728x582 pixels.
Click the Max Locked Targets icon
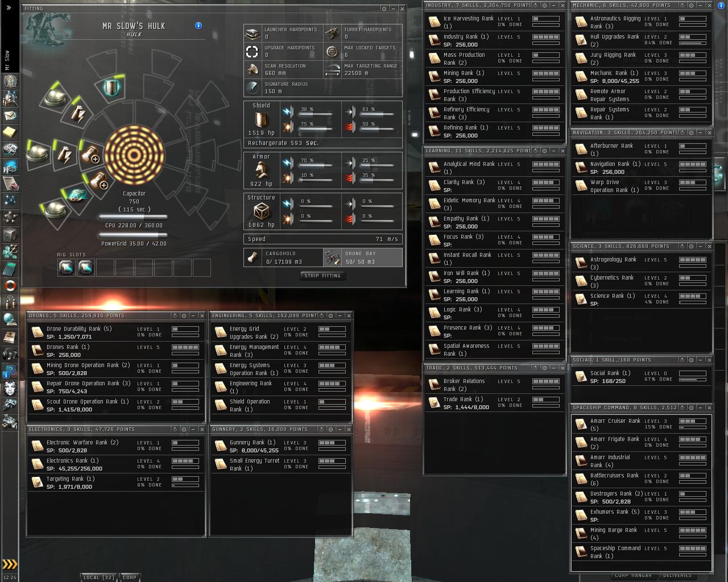pos(332,52)
